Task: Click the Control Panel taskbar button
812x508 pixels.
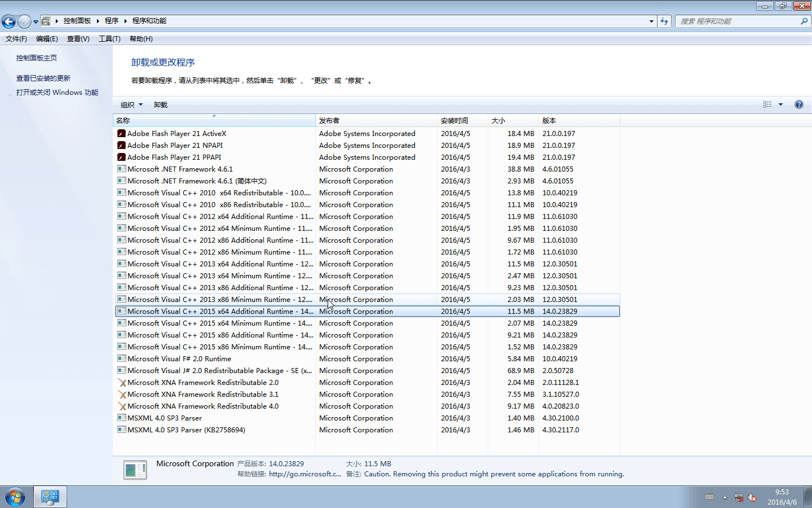Action: (x=50, y=497)
